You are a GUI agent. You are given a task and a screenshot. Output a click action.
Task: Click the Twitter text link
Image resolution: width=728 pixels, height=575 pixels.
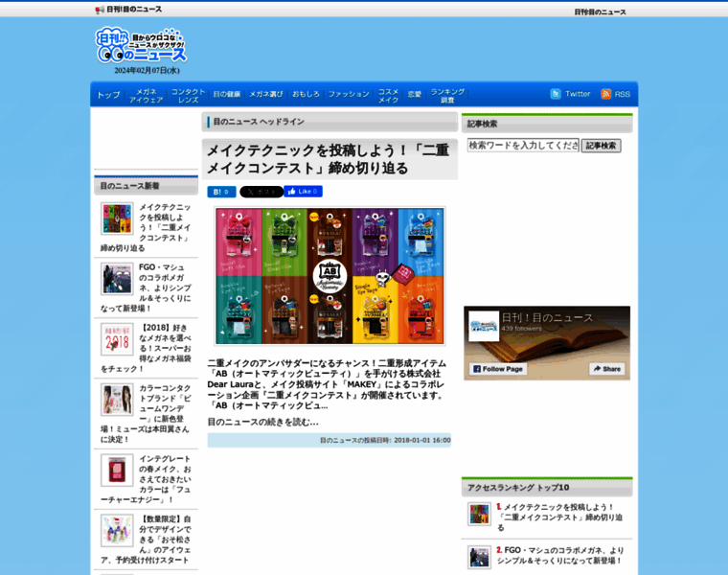(578, 94)
